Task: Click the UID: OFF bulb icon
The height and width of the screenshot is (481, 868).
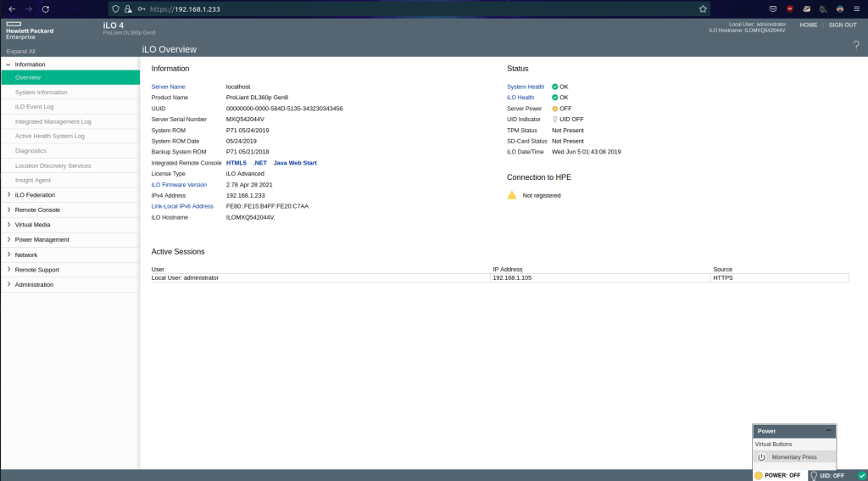Action: 813,475
